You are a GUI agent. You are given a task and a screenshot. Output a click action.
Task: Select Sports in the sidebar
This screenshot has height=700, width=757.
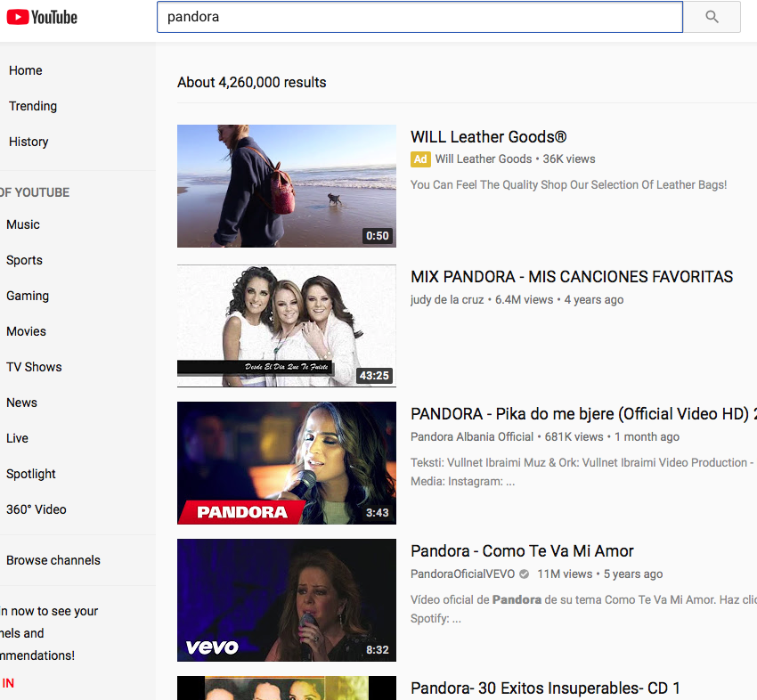click(x=24, y=260)
